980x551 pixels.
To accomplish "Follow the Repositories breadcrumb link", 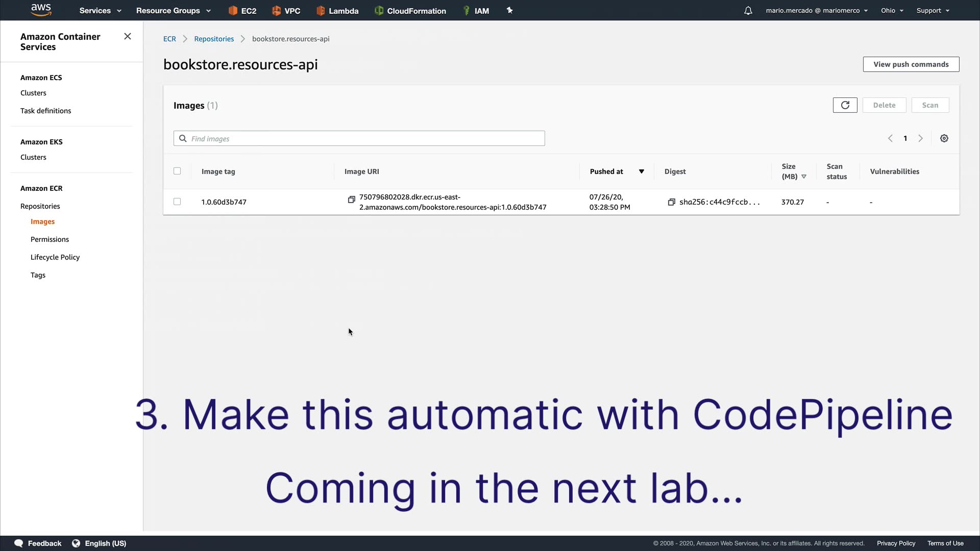I will tap(214, 39).
